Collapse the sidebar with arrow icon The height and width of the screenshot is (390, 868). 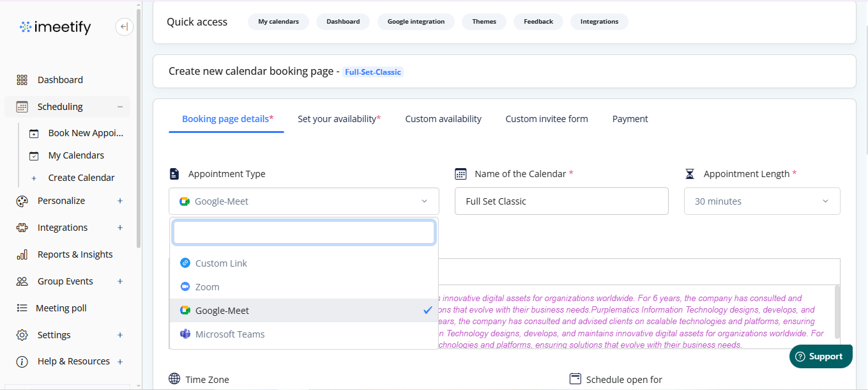124,27
